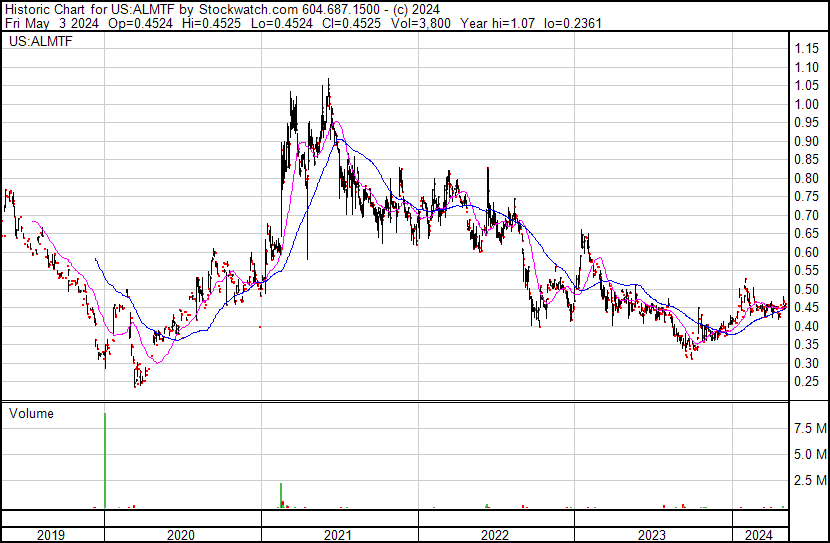Click the 0.25 price axis label
This screenshot has height=543, width=830.
[806, 382]
